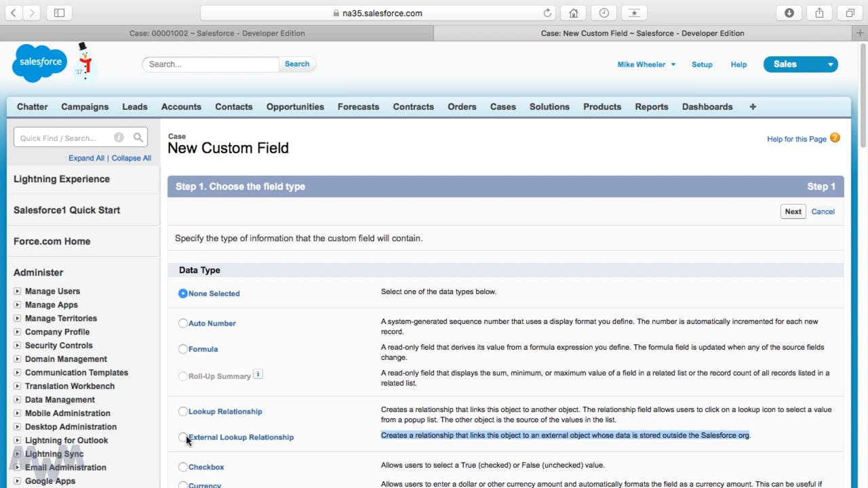
Task: Open the Cases tab
Action: [503, 106]
